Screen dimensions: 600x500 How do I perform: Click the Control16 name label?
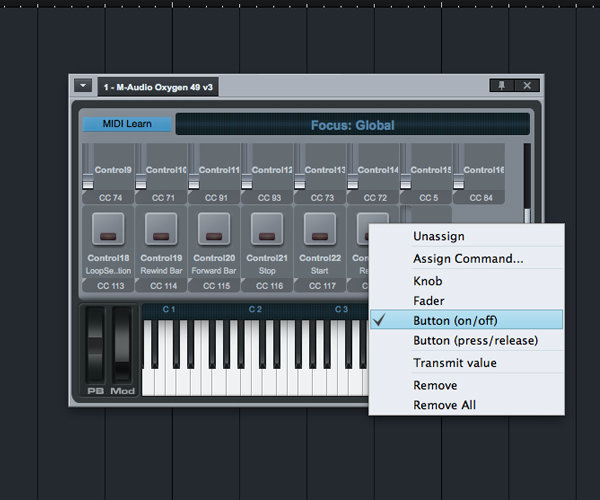(x=484, y=170)
